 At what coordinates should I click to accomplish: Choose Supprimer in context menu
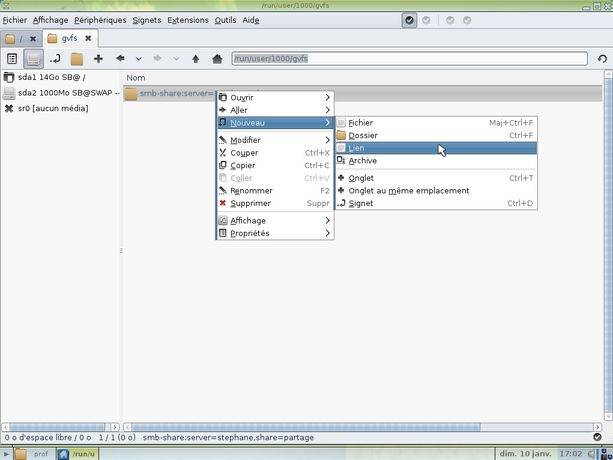pos(275,203)
